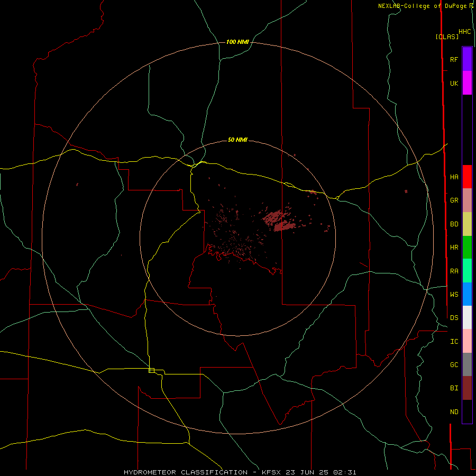Click the IC legend label
The image size is (476, 476).
(454, 342)
